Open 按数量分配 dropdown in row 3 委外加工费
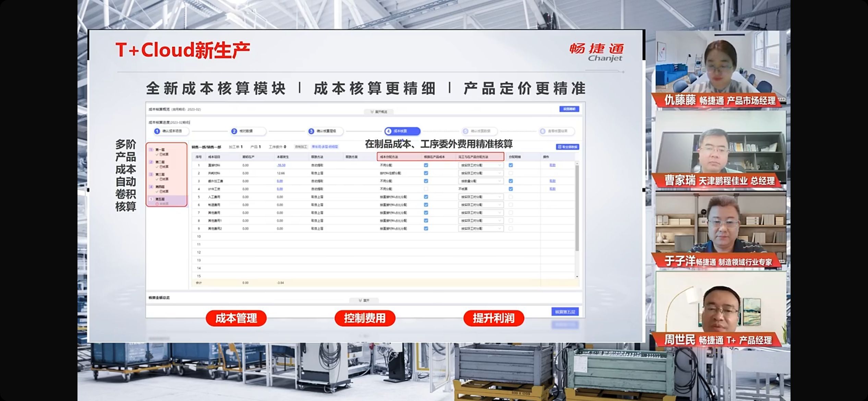Image resolution: width=868 pixels, height=401 pixels. (481, 181)
